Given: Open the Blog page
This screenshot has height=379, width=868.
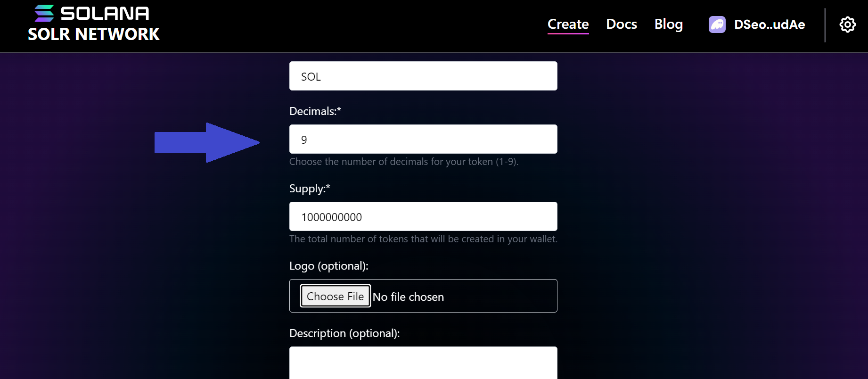Looking at the screenshot, I should pyautogui.click(x=669, y=24).
